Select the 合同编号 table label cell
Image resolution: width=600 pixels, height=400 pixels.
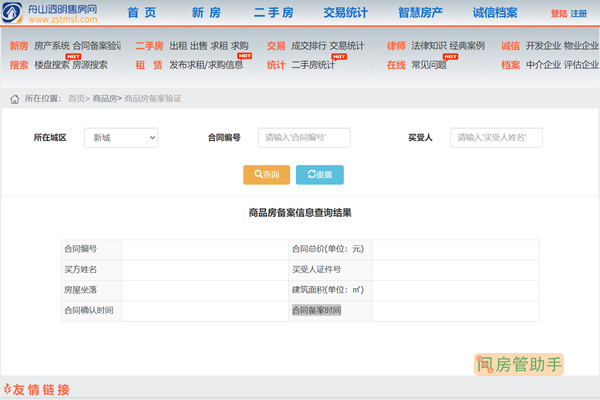coord(91,250)
